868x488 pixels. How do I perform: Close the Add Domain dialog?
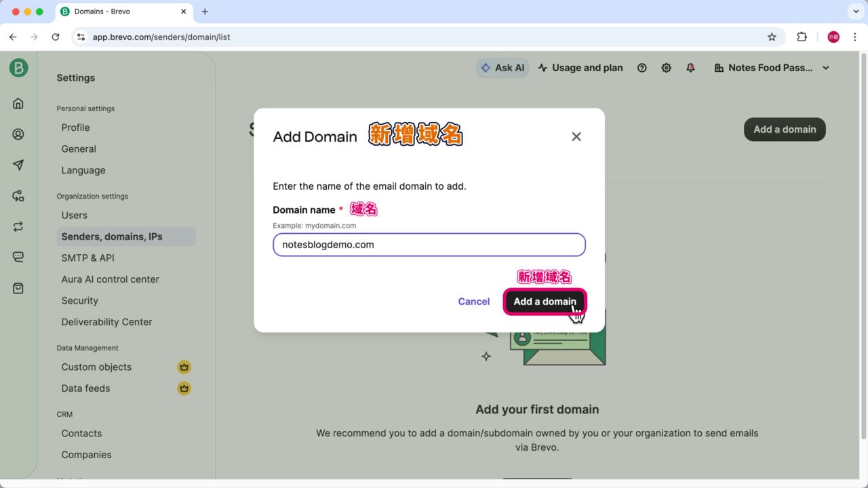(576, 137)
